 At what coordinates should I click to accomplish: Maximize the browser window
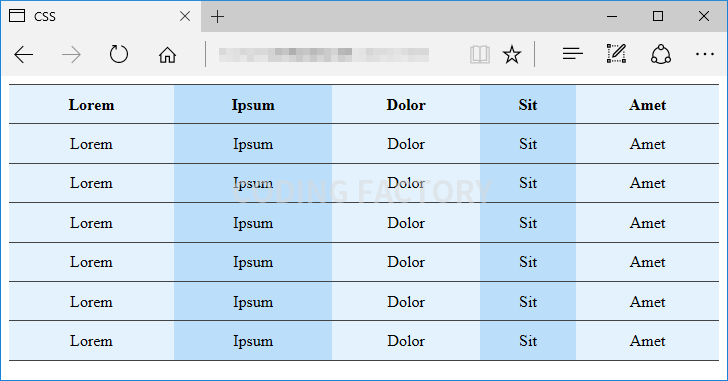pyautogui.click(x=658, y=16)
